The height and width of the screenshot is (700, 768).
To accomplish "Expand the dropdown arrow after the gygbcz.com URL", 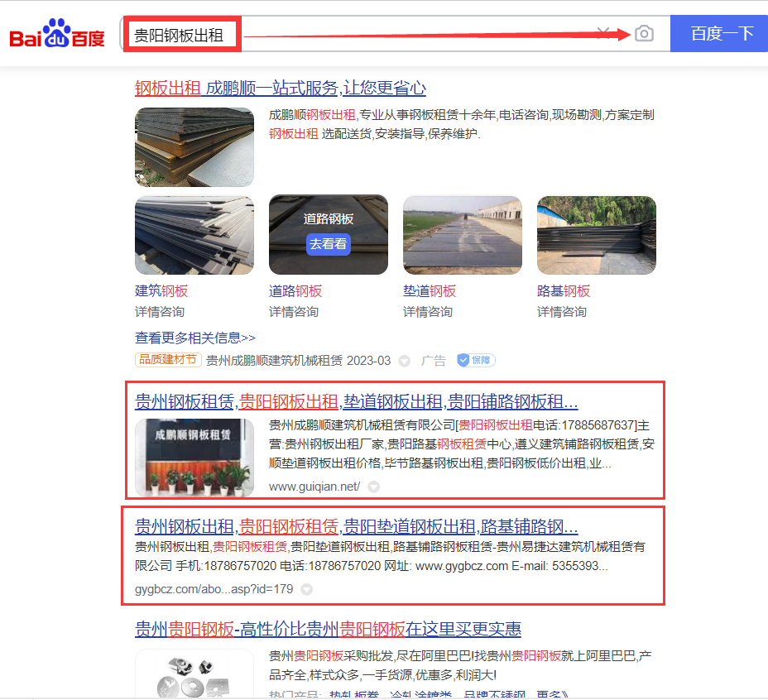I will tap(306, 590).
